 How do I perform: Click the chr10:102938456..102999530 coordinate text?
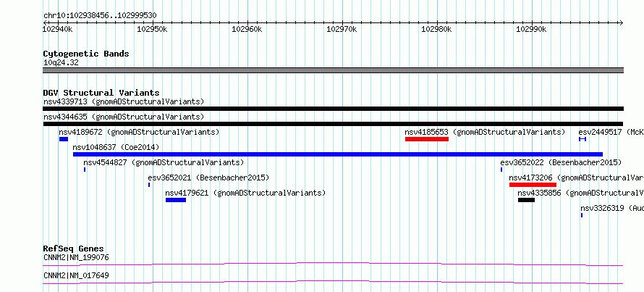tap(100, 16)
